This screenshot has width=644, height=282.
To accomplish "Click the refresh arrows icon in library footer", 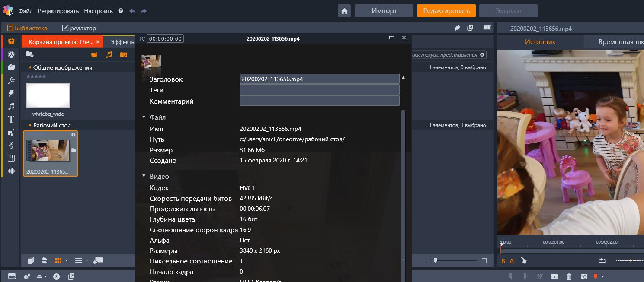I will point(44,260).
